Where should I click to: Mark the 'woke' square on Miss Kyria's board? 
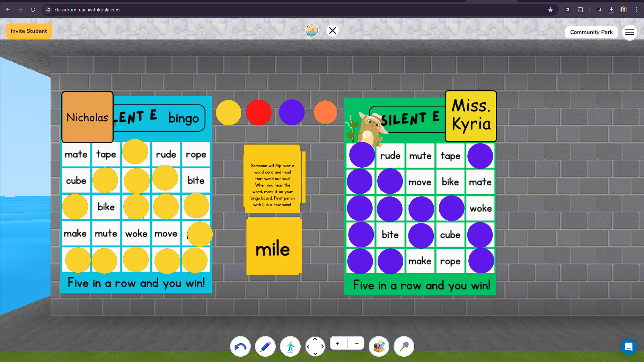point(481,209)
